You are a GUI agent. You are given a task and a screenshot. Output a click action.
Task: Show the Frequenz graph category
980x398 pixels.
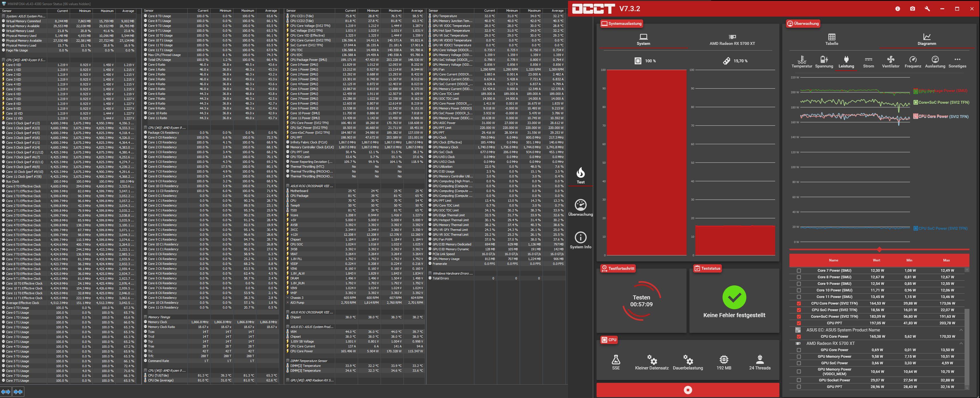click(x=913, y=62)
